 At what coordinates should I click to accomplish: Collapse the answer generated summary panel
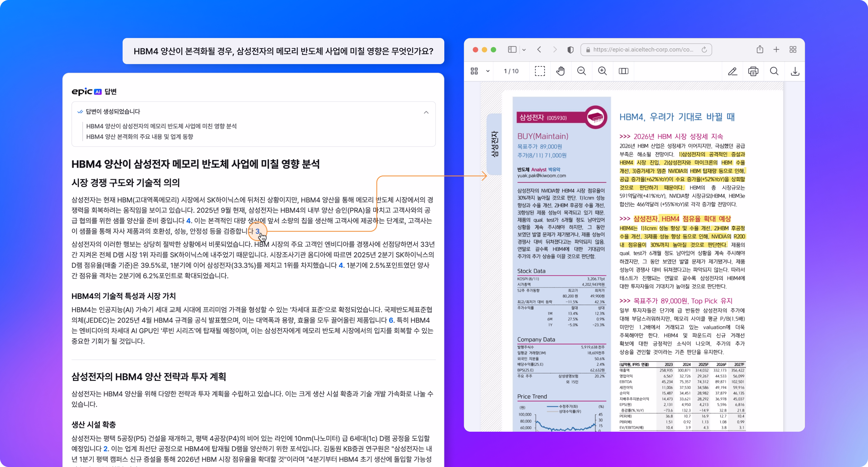426,112
